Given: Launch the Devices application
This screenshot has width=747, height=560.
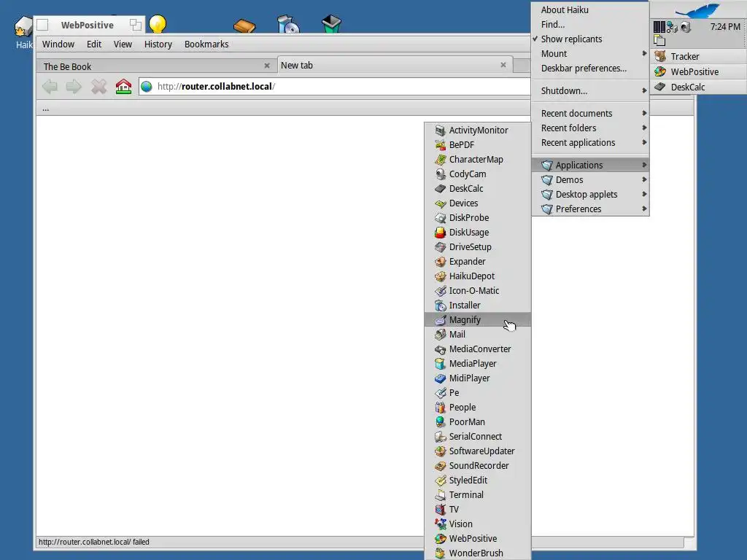Looking at the screenshot, I should (477, 203).
